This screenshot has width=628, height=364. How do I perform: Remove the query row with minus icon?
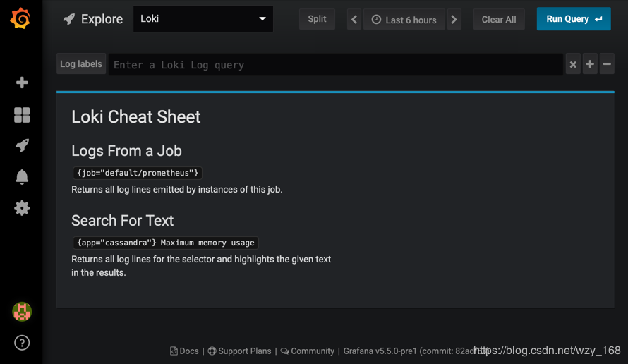[606, 65]
